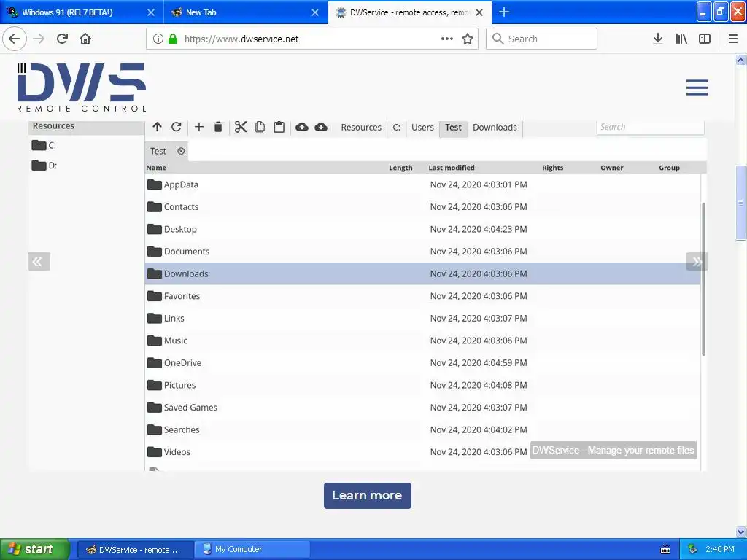The height and width of the screenshot is (560, 747).
Task: Click the Users breadcrumb
Action: (422, 127)
